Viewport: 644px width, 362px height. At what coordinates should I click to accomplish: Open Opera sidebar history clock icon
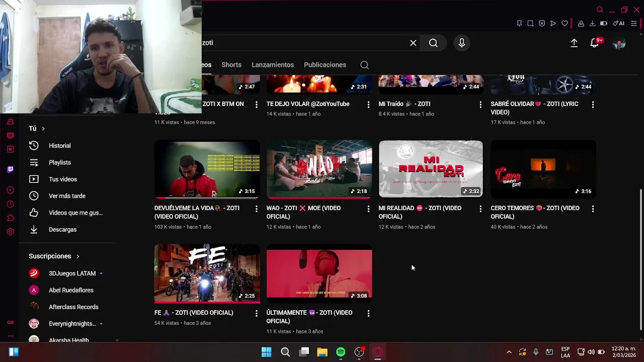[10, 204]
